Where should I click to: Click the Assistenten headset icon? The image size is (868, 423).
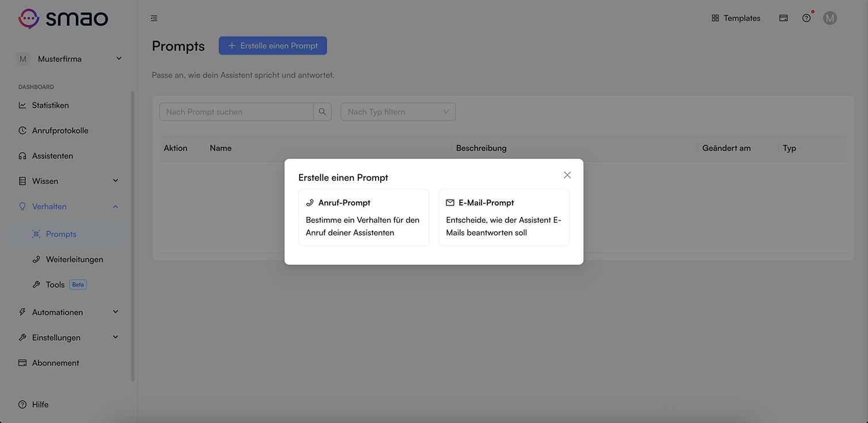(x=22, y=156)
